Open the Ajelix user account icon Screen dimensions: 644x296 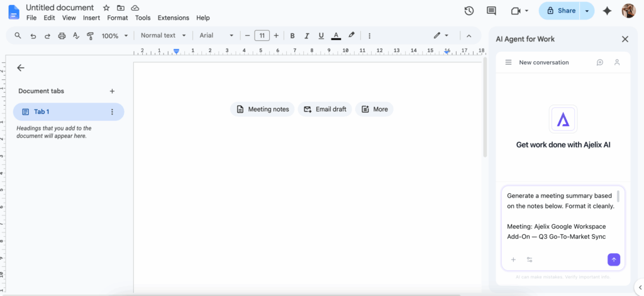click(617, 62)
